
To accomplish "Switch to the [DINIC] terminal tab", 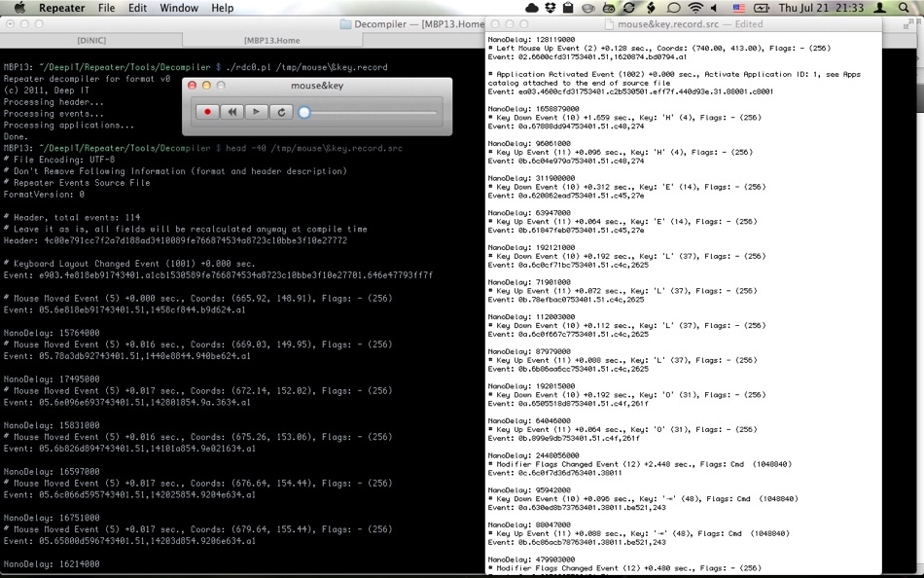I will (x=91, y=40).
